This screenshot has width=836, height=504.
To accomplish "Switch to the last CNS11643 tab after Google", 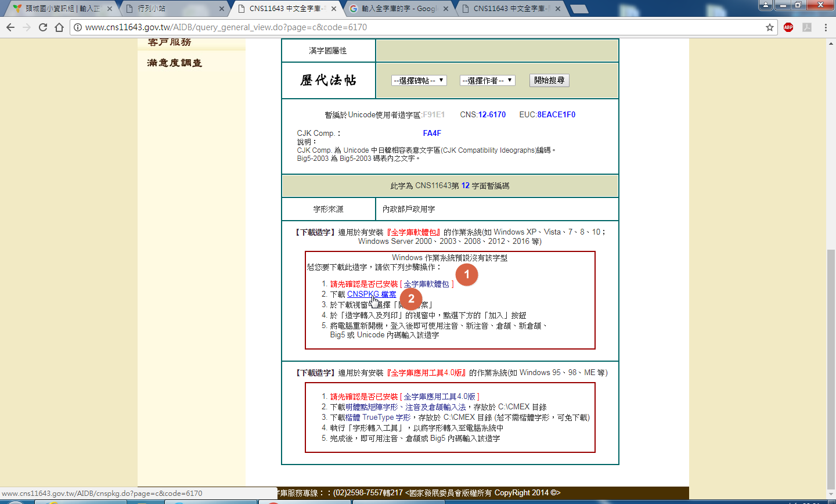I will [510, 9].
